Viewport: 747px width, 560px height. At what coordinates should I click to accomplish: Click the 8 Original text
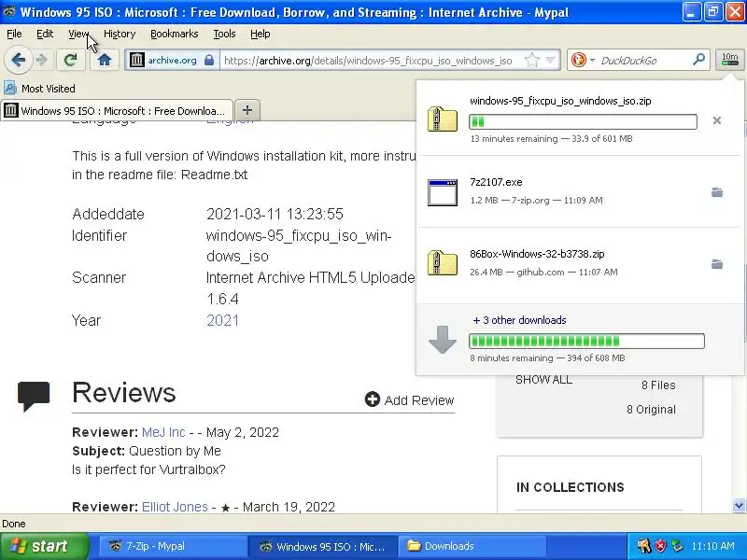pyautogui.click(x=651, y=410)
